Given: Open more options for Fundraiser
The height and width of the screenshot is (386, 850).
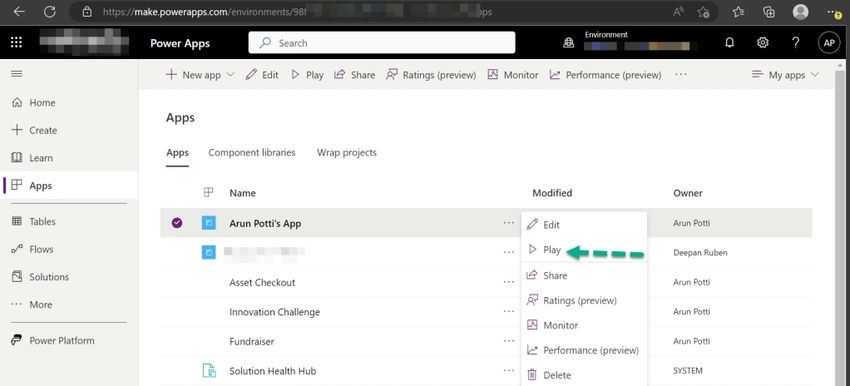Looking at the screenshot, I should (508, 341).
